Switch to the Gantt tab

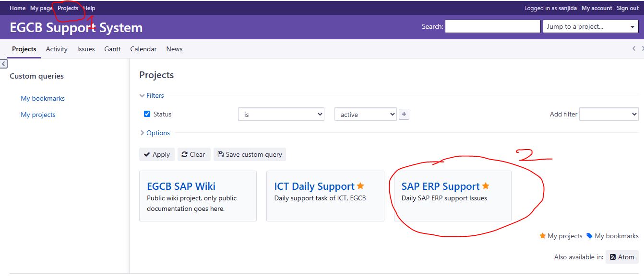[x=112, y=49]
